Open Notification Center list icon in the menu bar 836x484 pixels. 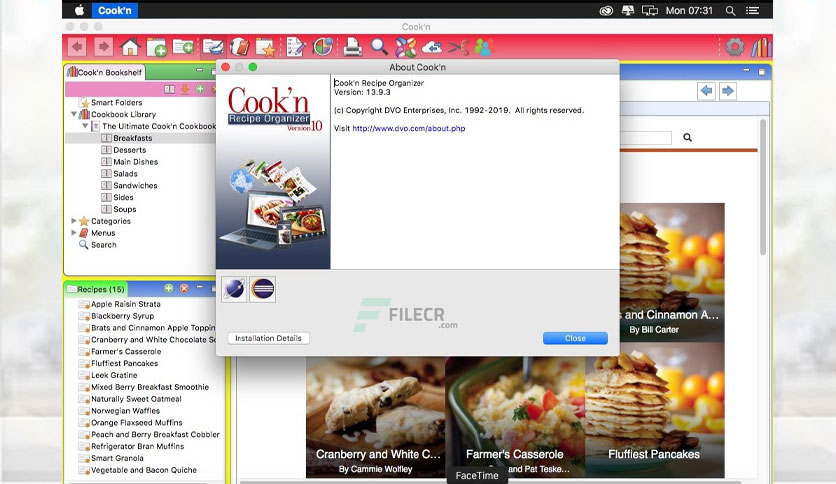point(752,10)
